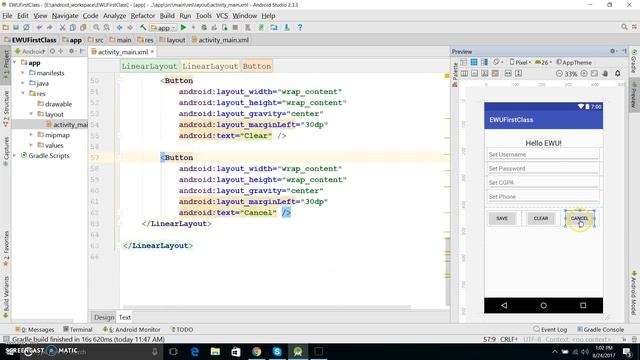Toggle the Captures side tool window
Screen dimensions: 640x360
(6, 151)
